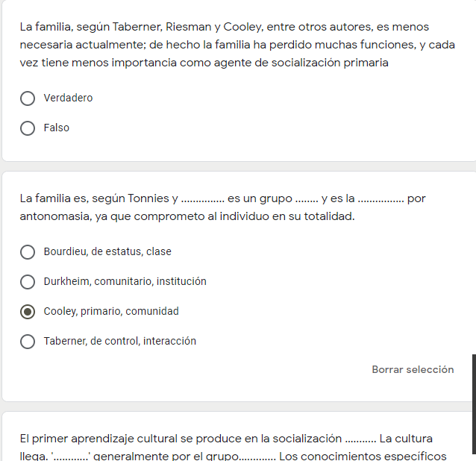Click the selected 'Cooley, primario, comunidad' radio circle
The height and width of the screenshot is (461, 476).
pyautogui.click(x=28, y=312)
